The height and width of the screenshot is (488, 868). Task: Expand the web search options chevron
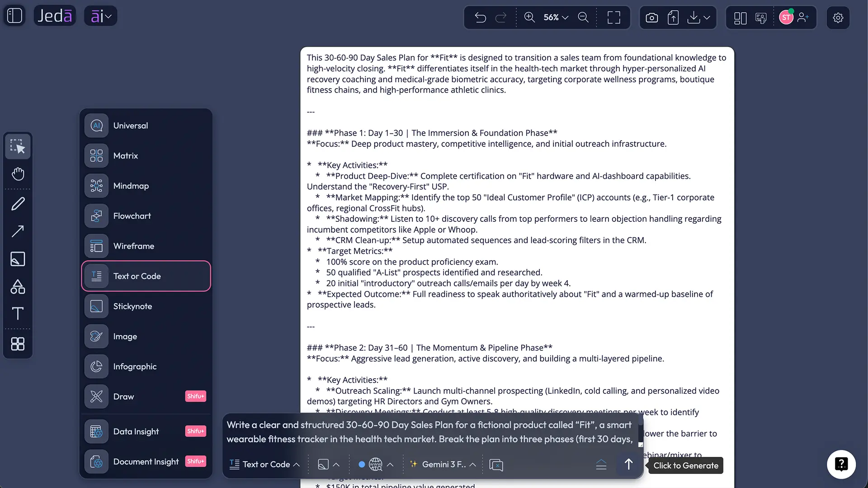click(x=390, y=465)
